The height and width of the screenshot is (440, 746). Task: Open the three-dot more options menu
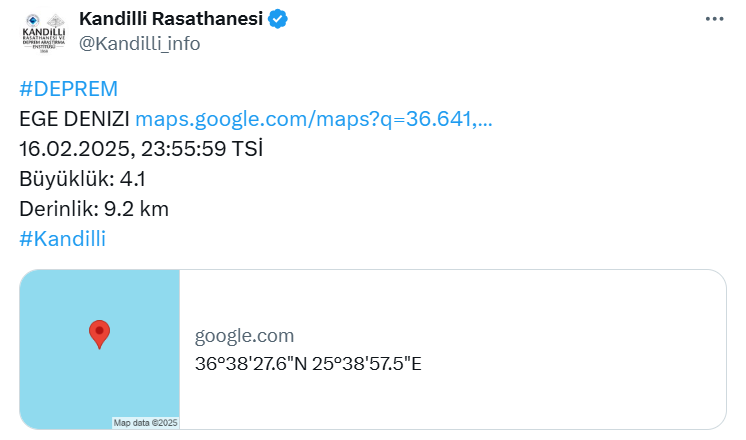pyautogui.click(x=714, y=19)
